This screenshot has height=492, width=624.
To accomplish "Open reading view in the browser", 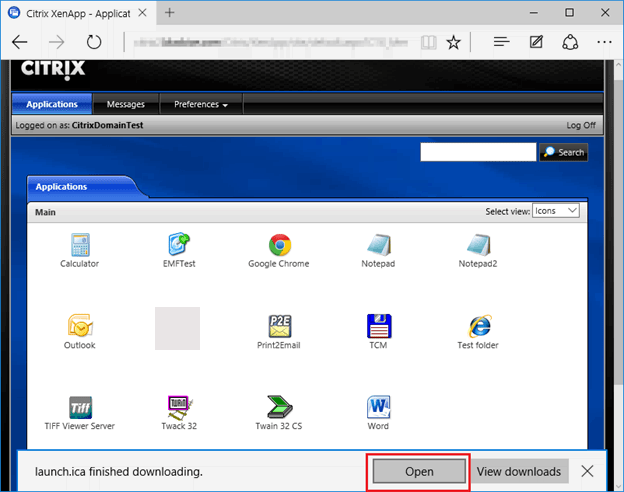I will (429, 42).
